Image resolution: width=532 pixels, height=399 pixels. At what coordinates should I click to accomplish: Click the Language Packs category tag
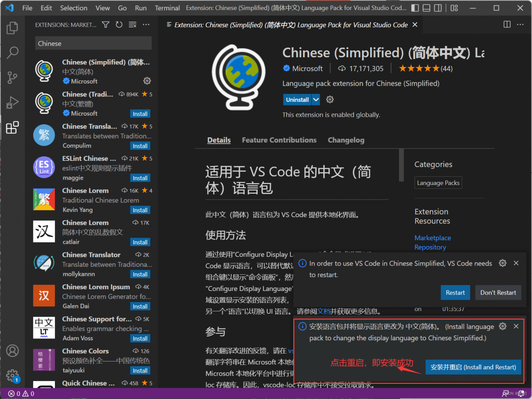click(438, 183)
